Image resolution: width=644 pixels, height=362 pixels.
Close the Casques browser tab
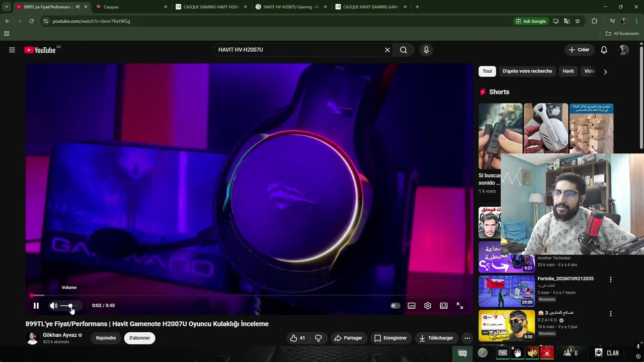(166, 7)
